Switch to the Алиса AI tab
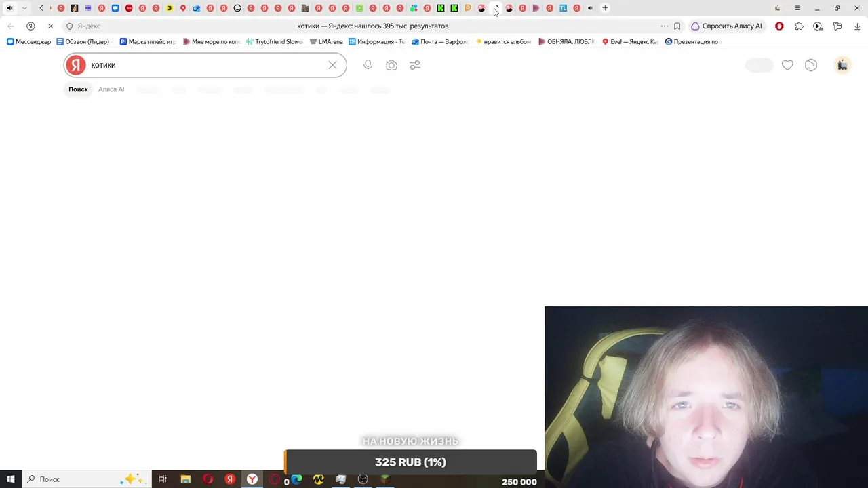868x488 pixels. [x=111, y=89]
